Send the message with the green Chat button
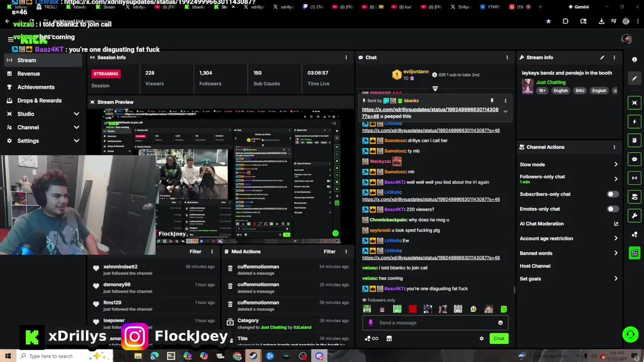Screen dimensions: 644x362 pos(499,338)
